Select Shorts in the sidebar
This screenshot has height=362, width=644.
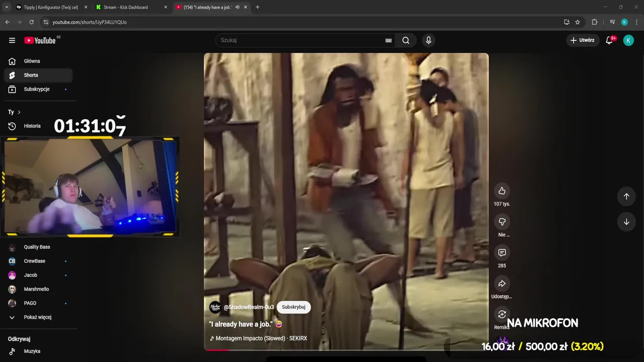pos(38,75)
